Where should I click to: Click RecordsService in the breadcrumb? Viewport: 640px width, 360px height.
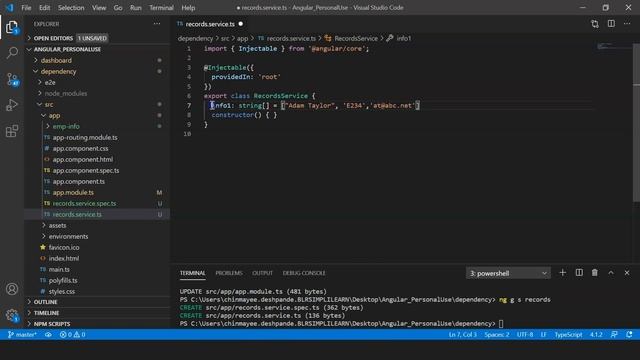pyautogui.click(x=356, y=38)
